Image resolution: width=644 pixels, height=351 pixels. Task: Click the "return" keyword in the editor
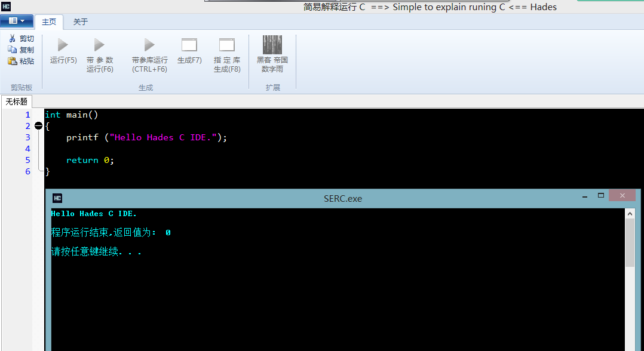coord(82,160)
